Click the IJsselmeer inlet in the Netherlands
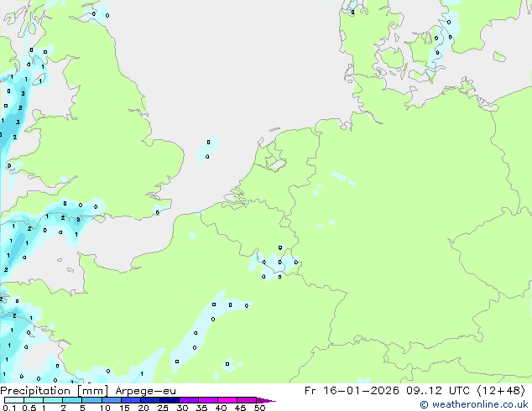The width and height of the screenshot is (532, 411). (x=274, y=157)
